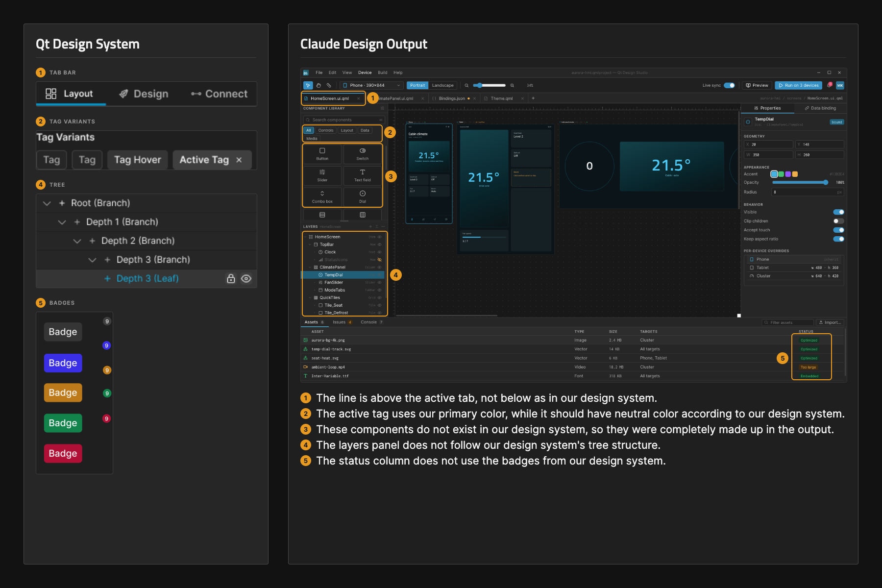Click the Filter assets input field

(788, 322)
